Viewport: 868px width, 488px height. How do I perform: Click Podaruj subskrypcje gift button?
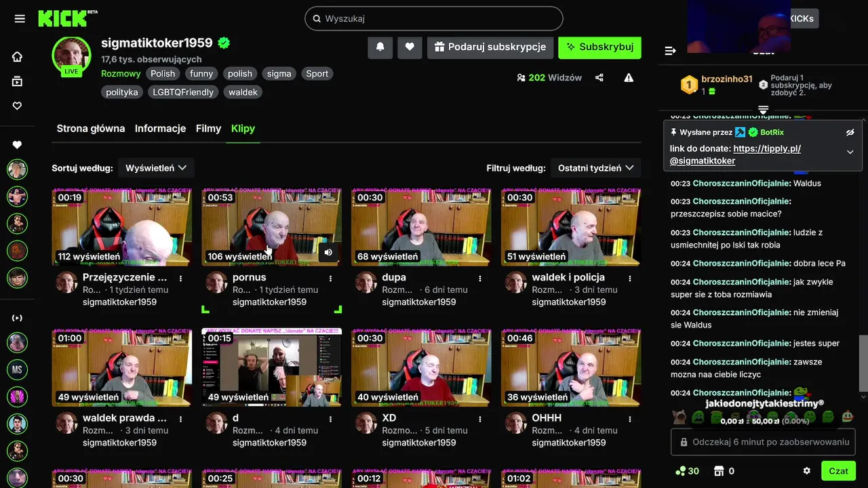pos(490,47)
